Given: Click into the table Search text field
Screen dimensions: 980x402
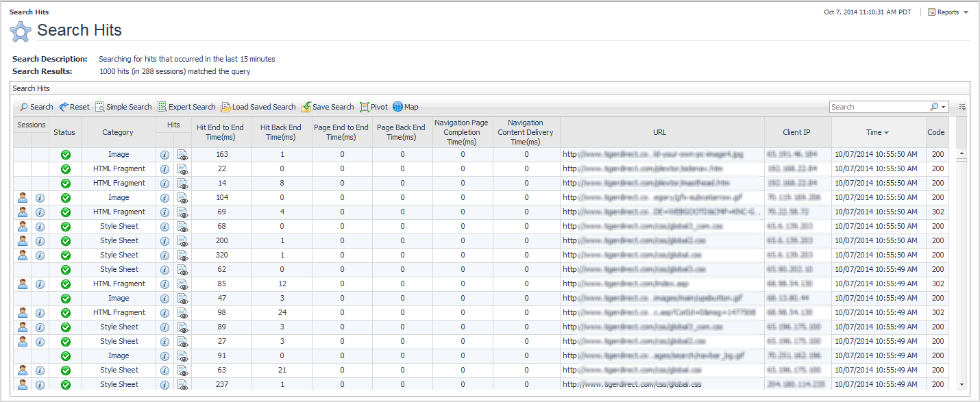Looking at the screenshot, I should click(879, 108).
